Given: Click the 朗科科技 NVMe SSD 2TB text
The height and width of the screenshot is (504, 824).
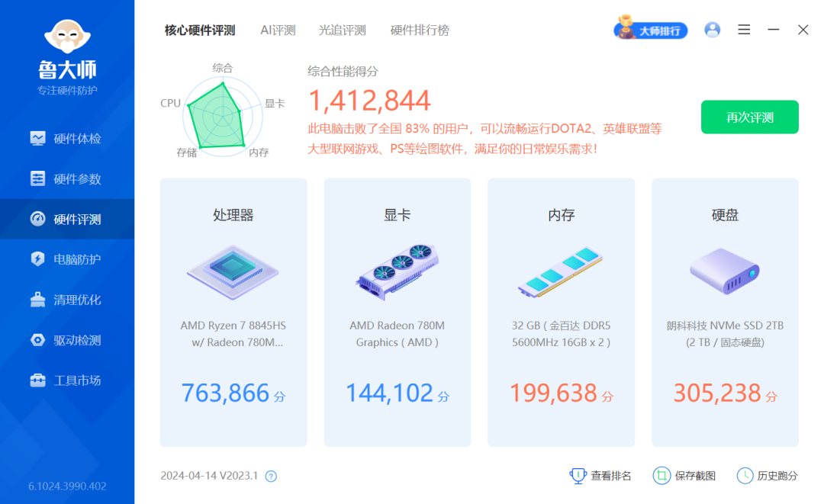Looking at the screenshot, I should coord(725,333).
